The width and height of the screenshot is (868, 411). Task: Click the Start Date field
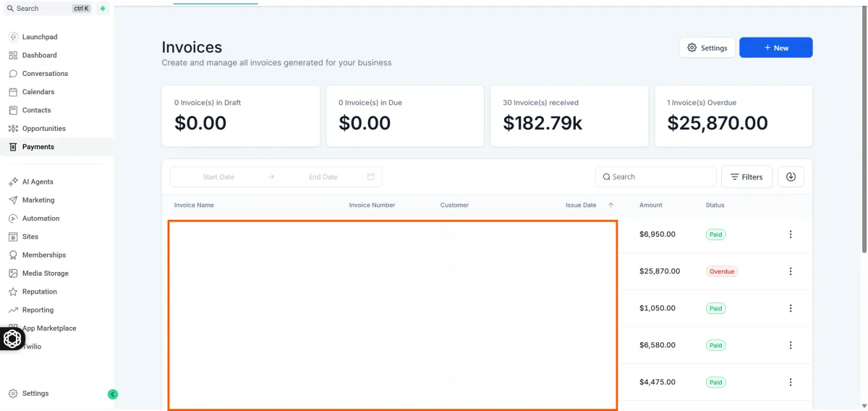tap(218, 177)
